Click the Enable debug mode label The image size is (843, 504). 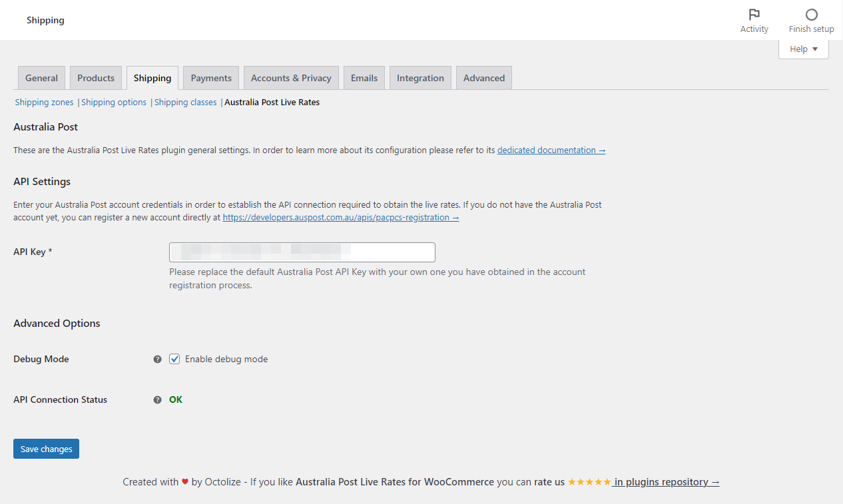coord(226,359)
